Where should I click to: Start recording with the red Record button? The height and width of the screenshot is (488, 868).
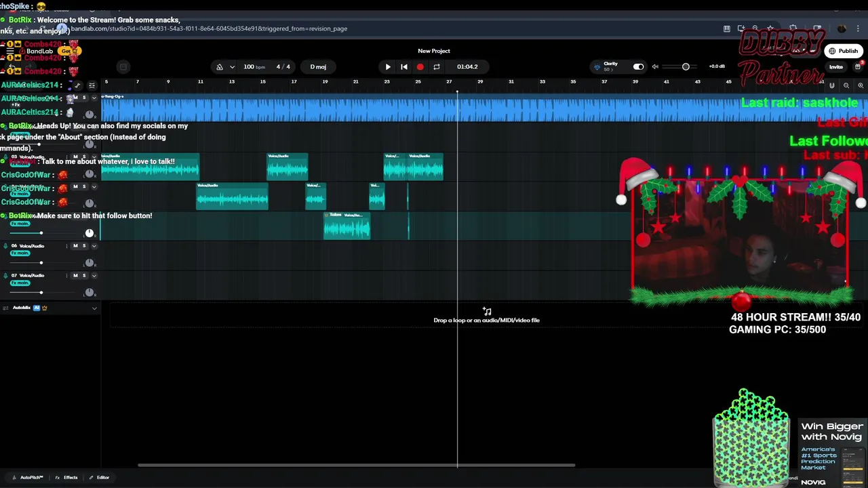pyautogui.click(x=420, y=67)
